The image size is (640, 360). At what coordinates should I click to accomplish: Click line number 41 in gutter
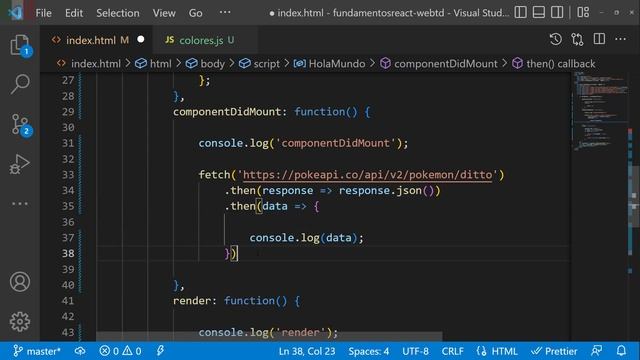[68, 301]
